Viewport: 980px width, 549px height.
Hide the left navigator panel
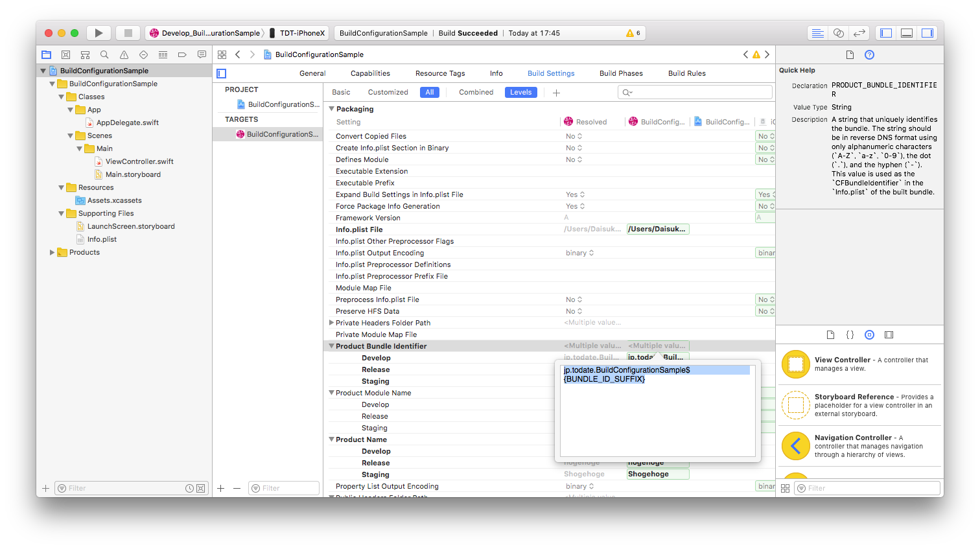[885, 32]
